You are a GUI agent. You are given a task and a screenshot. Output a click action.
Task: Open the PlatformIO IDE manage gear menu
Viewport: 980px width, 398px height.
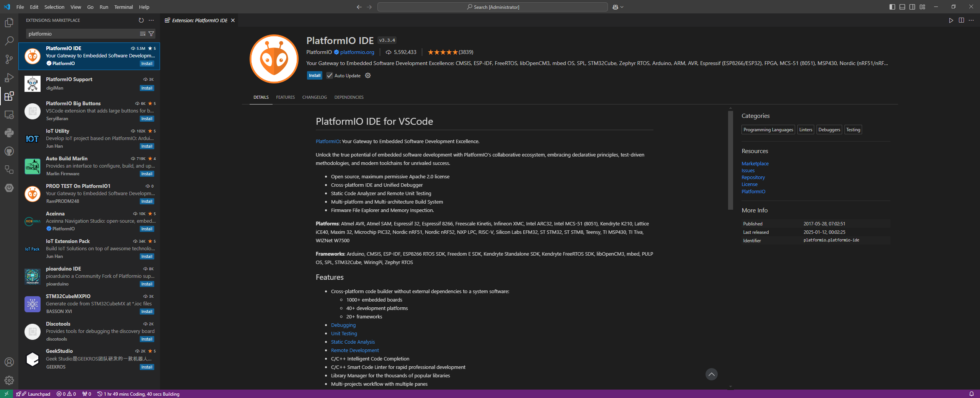[x=368, y=75]
